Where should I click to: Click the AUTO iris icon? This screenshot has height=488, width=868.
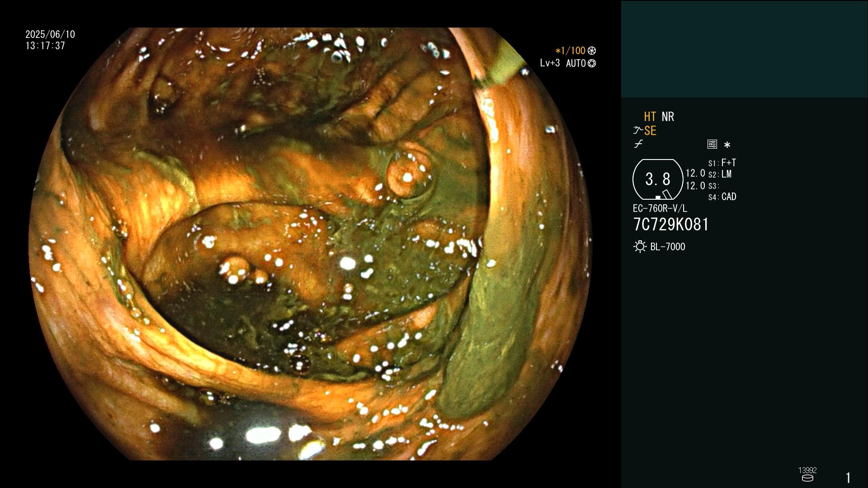[x=592, y=63]
